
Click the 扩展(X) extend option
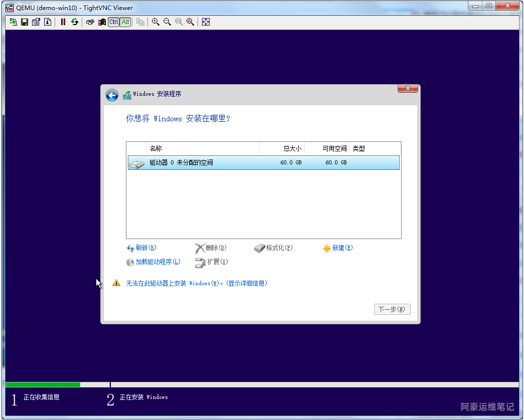click(218, 262)
